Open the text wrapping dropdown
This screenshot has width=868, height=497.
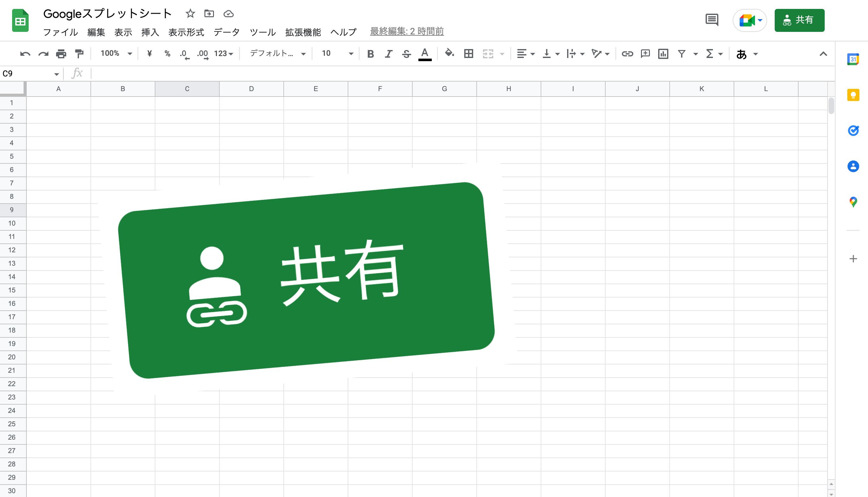tap(575, 54)
